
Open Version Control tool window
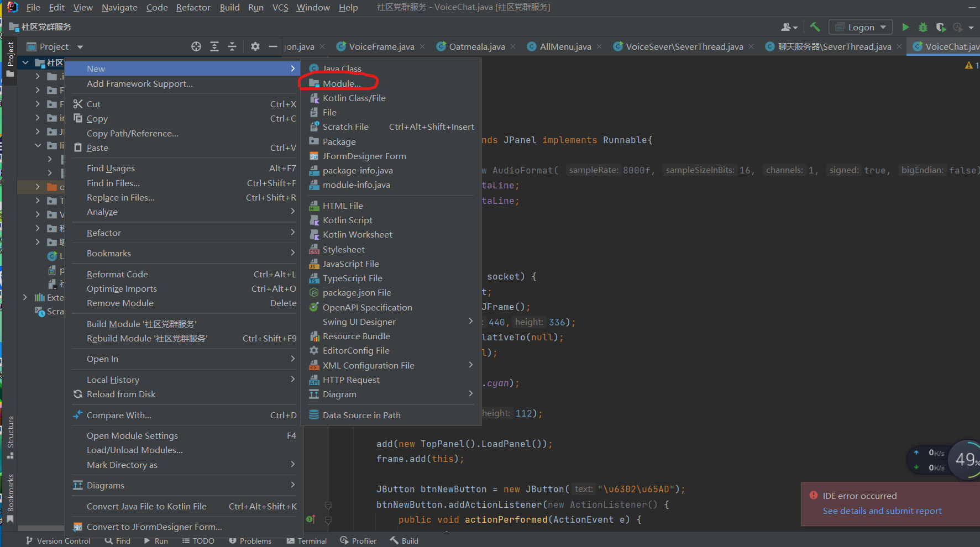click(x=57, y=541)
